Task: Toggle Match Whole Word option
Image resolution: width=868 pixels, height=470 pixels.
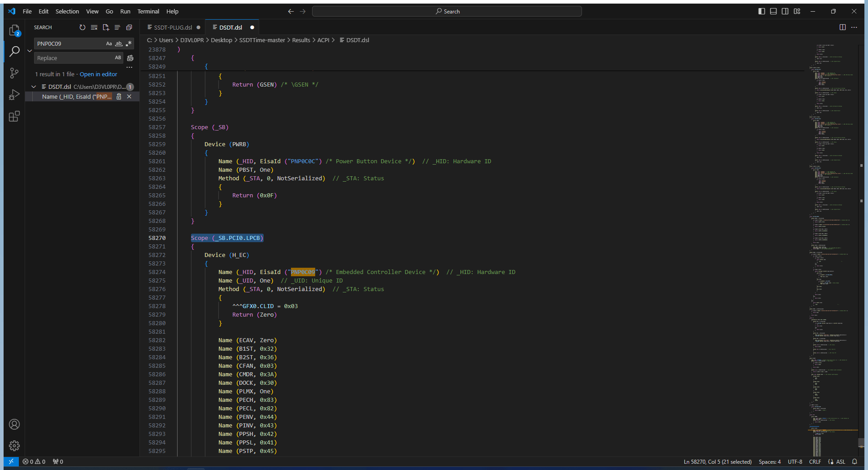Action: [x=119, y=44]
